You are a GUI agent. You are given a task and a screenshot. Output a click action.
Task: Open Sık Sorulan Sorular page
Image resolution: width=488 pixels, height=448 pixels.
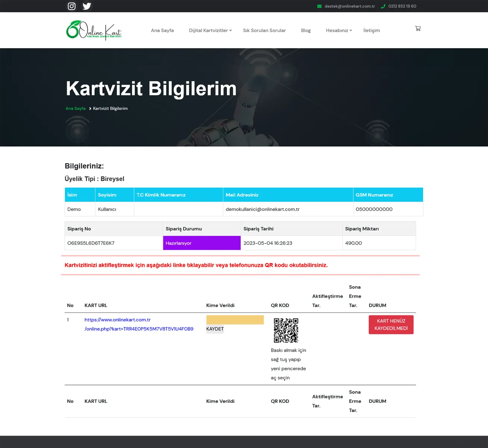click(265, 31)
